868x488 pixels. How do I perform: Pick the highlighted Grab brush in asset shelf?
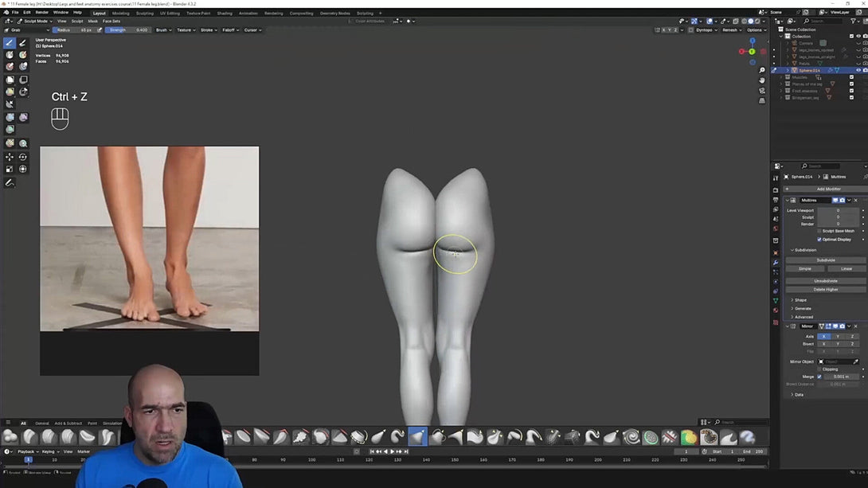(417, 437)
